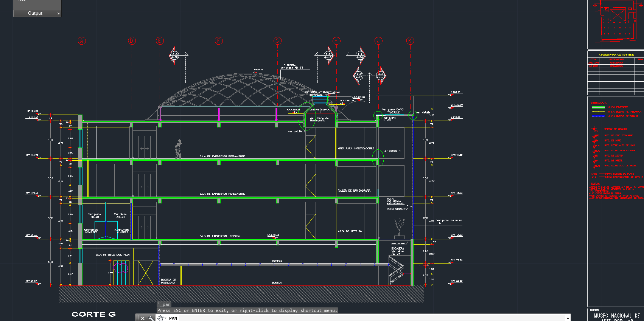Click grid bubble A at top

[x=82, y=41]
